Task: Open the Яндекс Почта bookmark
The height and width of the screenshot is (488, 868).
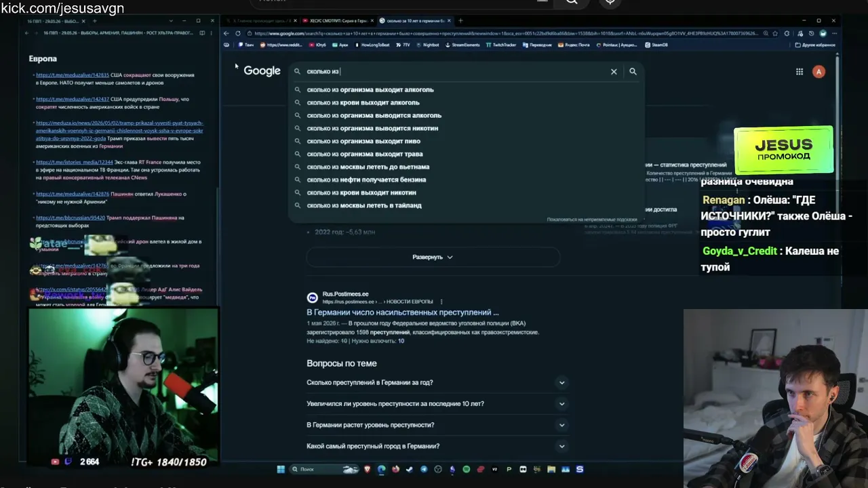Action: point(574,45)
